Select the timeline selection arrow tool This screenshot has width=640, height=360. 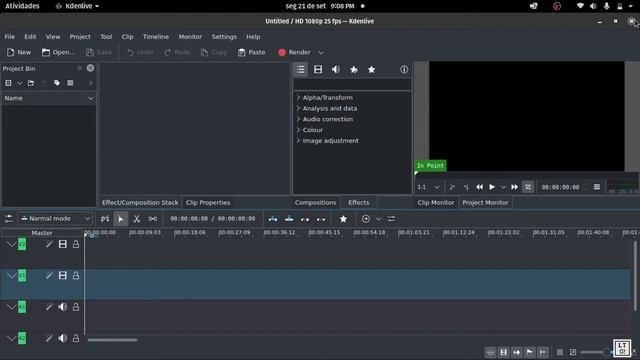[120, 219]
